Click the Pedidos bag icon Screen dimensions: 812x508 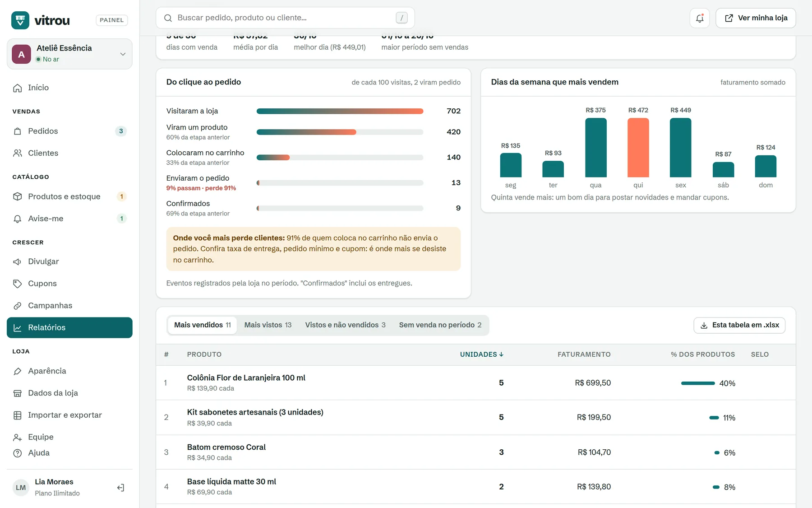[18, 131]
